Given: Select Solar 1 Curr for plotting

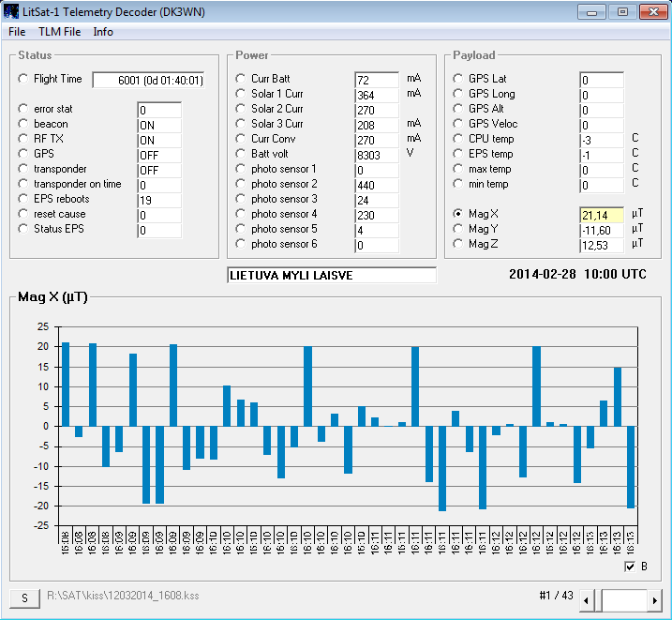Looking at the screenshot, I should [x=241, y=94].
